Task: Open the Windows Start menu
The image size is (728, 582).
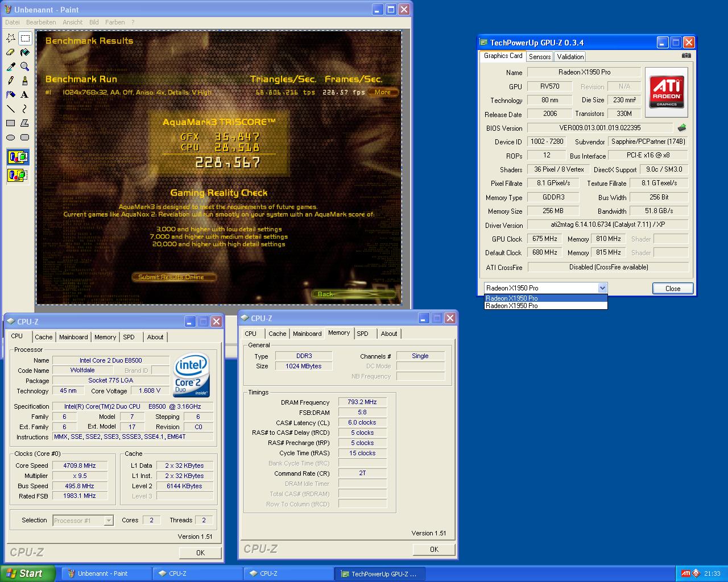Action: point(28,573)
